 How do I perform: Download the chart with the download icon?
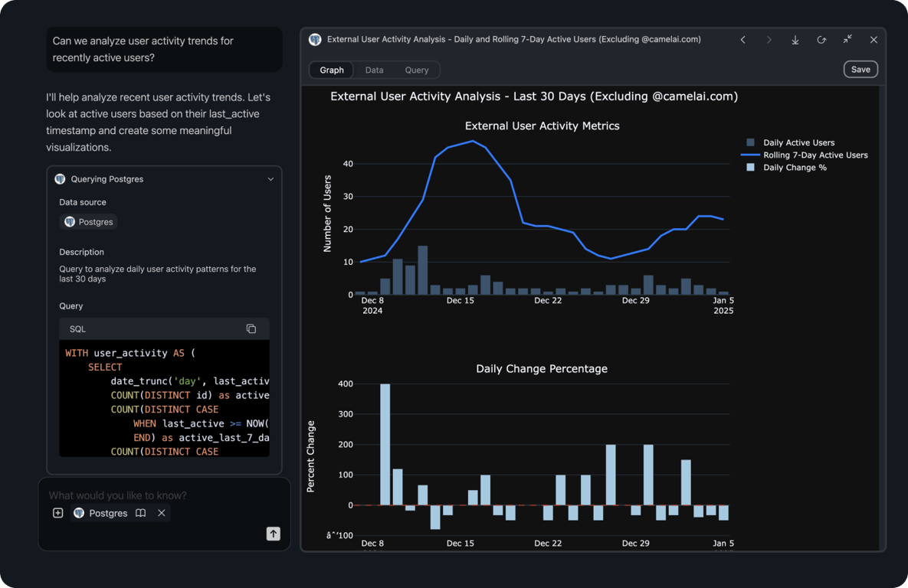pyautogui.click(x=795, y=40)
